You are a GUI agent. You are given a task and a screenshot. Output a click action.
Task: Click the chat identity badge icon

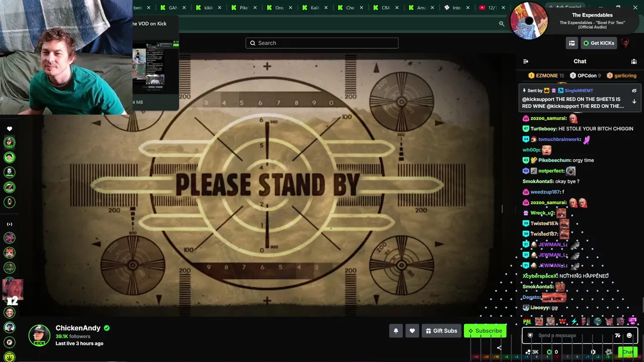(x=530, y=335)
